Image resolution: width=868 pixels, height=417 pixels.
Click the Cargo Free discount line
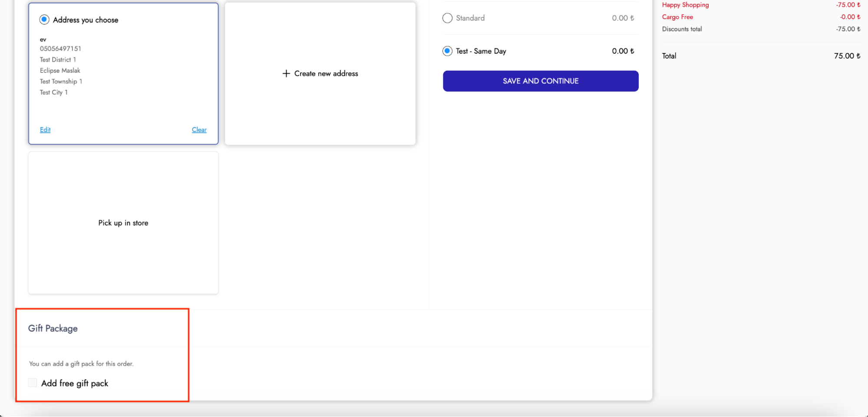pyautogui.click(x=677, y=17)
